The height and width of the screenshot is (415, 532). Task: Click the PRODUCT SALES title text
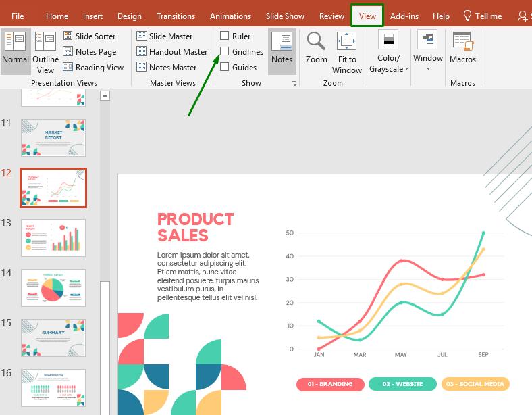click(x=195, y=227)
